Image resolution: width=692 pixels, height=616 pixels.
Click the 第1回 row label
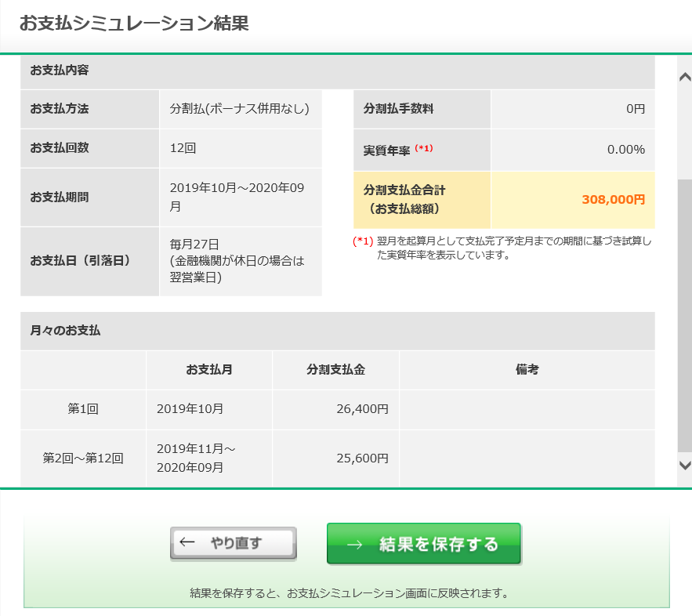tap(83, 409)
